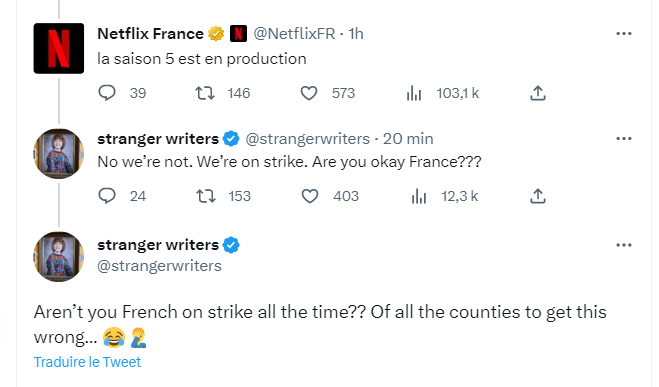Image resolution: width=659 pixels, height=387 pixels.
Task: Reply to the Netflix France tweet
Action: (107, 93)
